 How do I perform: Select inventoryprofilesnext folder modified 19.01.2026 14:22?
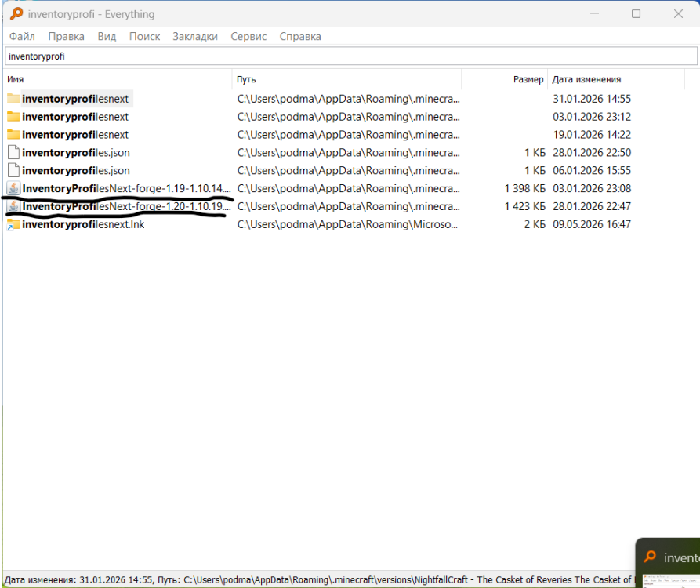[75, 134]
